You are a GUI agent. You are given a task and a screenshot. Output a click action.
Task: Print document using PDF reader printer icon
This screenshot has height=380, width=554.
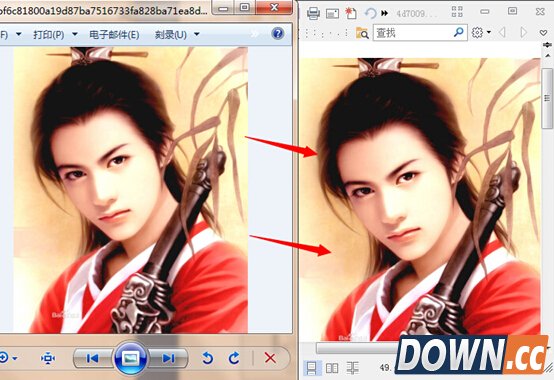coord(313,14)
